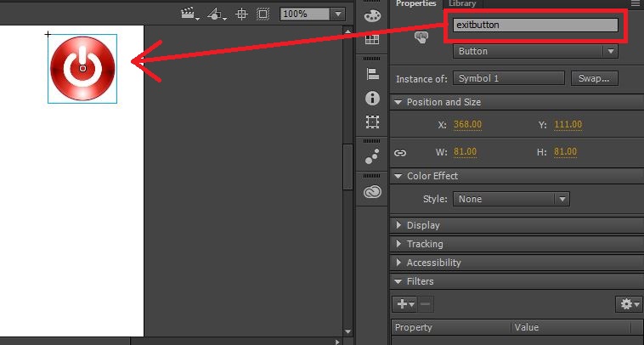Click the Clip content outside stage icon
The height and width of the screenshot is (345, 644).
click(263, 14)
